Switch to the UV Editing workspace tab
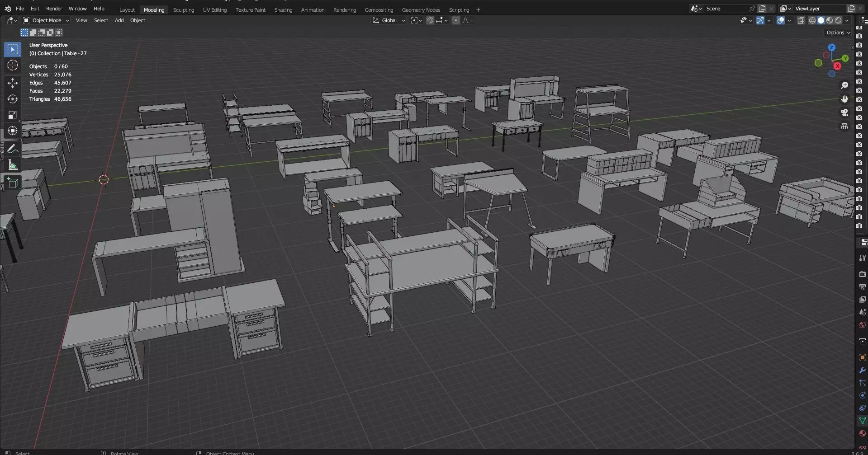This screenshot has height=455, width=868. tap(215, 10)
